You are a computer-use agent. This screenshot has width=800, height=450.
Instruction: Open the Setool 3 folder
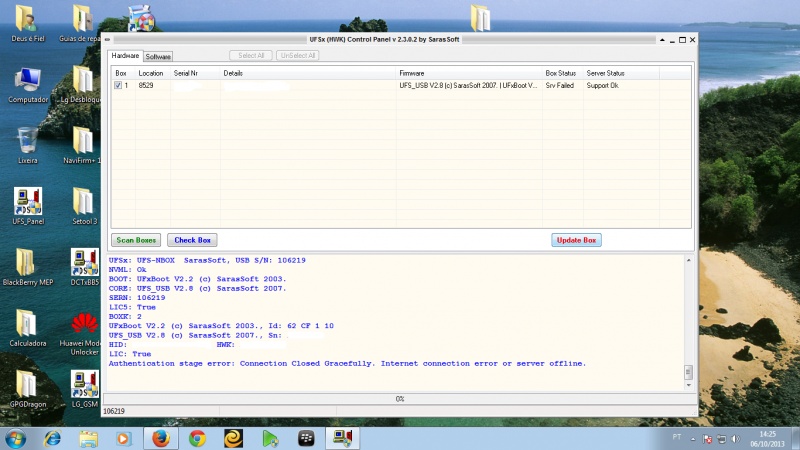pyautogui.click(x=83, y=206)
